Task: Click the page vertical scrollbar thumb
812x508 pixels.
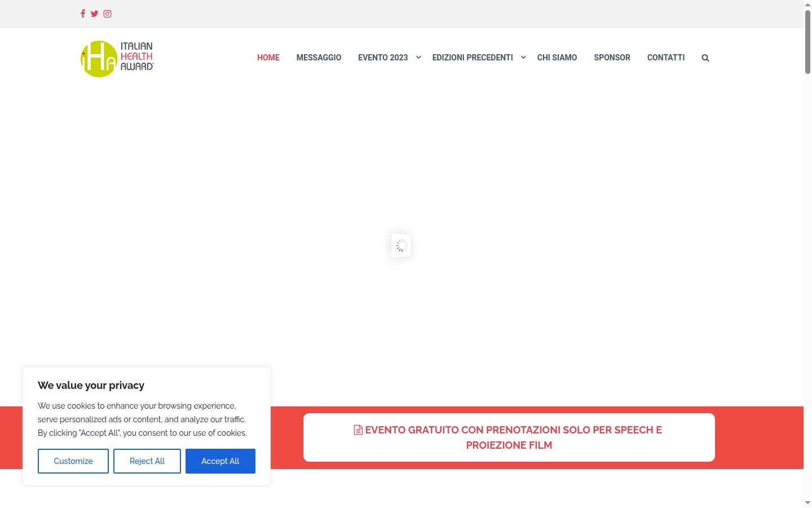Action: coord(807,41)
